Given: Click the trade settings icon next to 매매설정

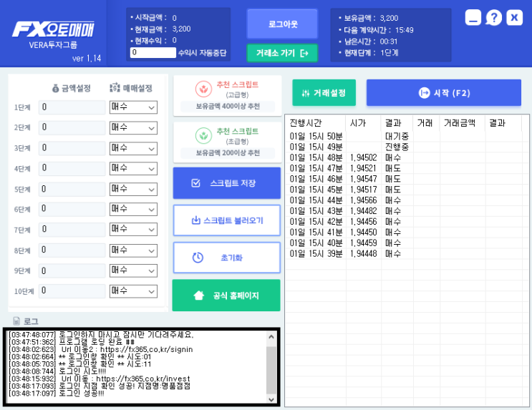Looking at the screenshot, I should 115,88.
